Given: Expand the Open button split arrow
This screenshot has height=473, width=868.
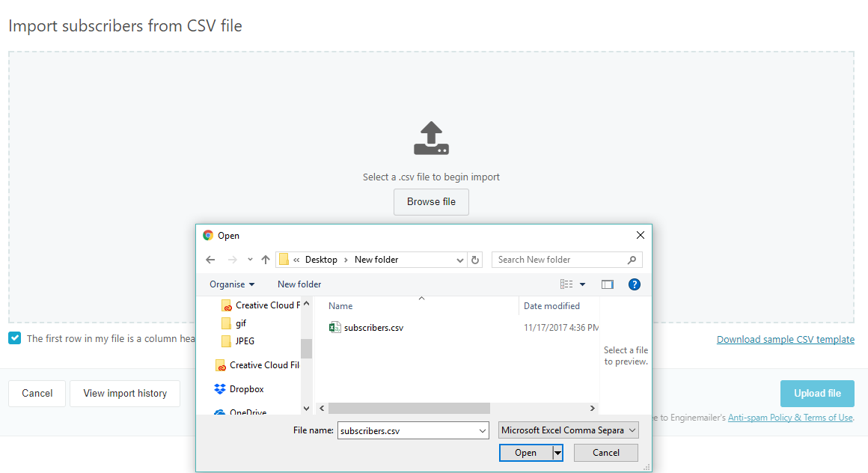Looking at the screenshot, I should tap(557, 453).
